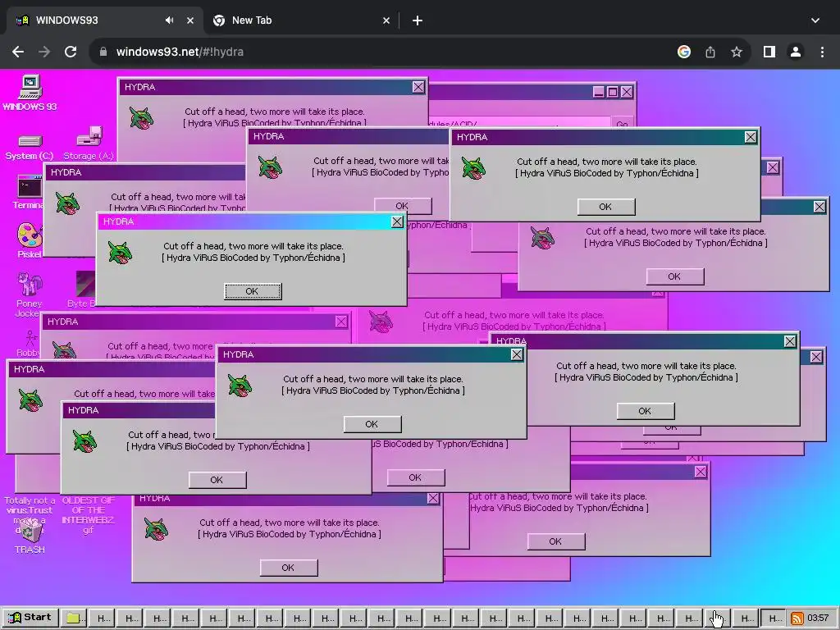The height and width of the screenshot is (630, 840).
Task: Click the folder icon button in the taskbar
Action: [73, 618]
